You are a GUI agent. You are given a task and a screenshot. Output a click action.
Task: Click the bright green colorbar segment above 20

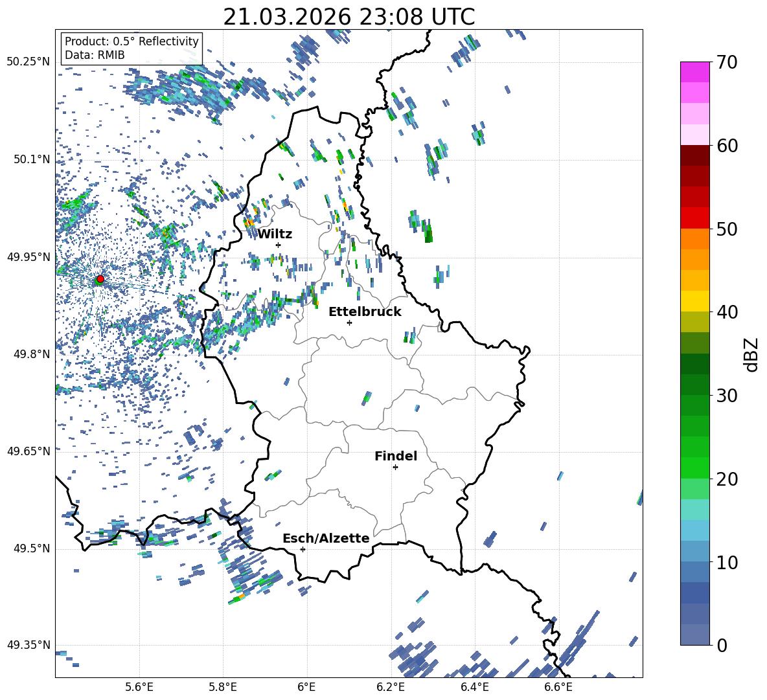click(x=694, y=468)
